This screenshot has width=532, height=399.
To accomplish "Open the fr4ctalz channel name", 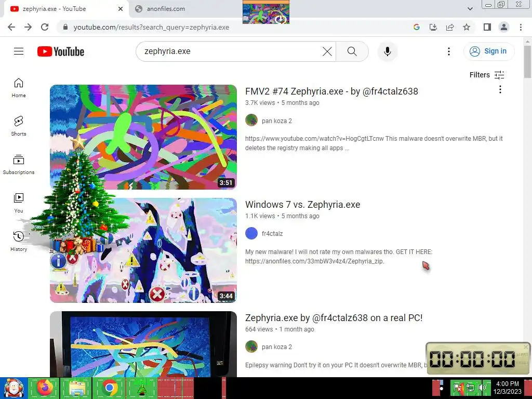I will pos(272,233).
